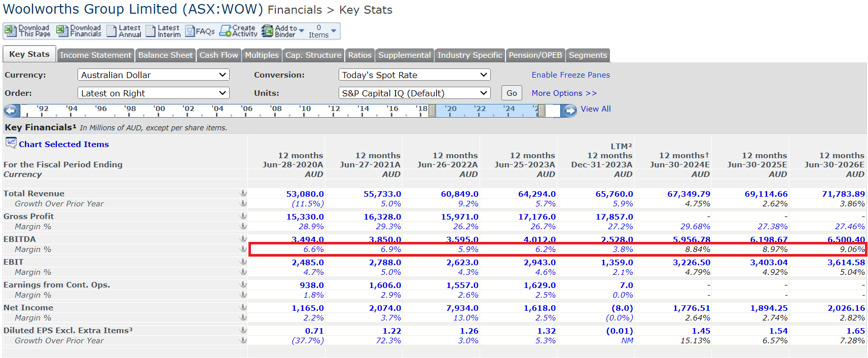The image size is (868, 358).
Task: Open the FAQs document icon
Action: click(x=190, y=31)
